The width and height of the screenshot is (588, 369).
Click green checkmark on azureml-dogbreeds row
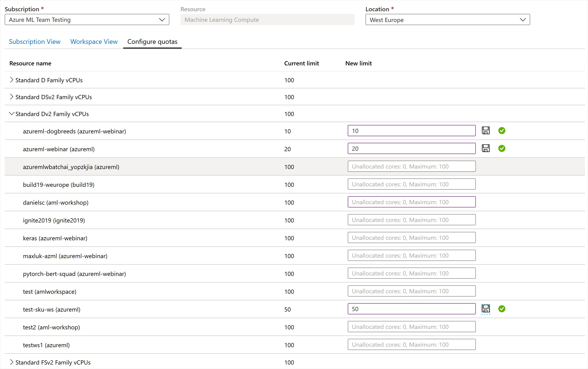pyautogui.click(x=501, y=131)
